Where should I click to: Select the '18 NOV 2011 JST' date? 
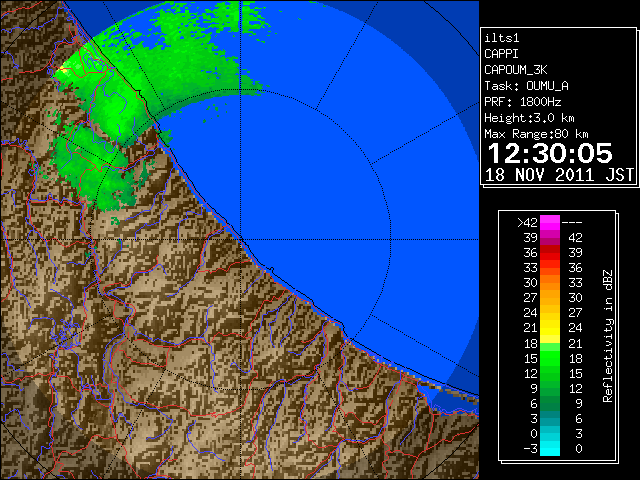(559, 175)
